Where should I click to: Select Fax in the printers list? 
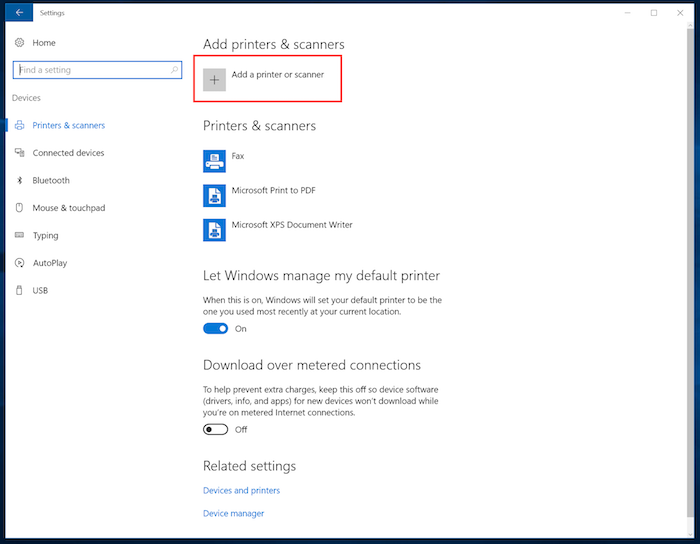238,156
